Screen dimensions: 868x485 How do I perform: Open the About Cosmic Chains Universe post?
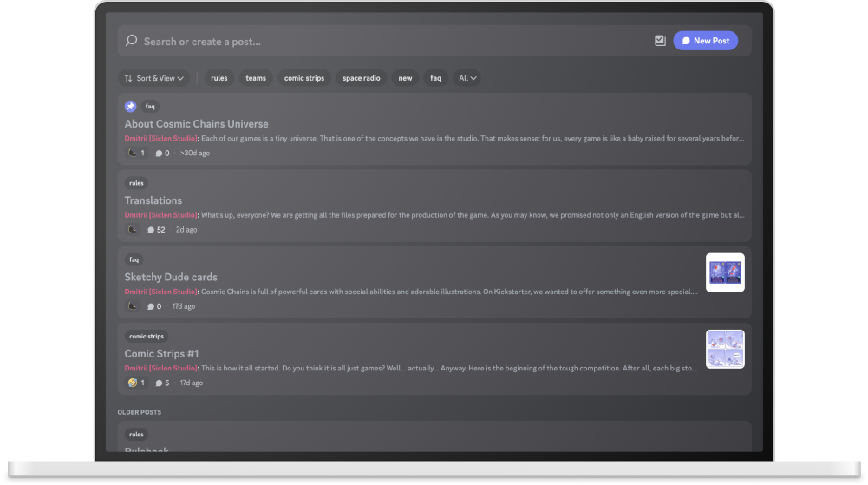pos(197,124)
